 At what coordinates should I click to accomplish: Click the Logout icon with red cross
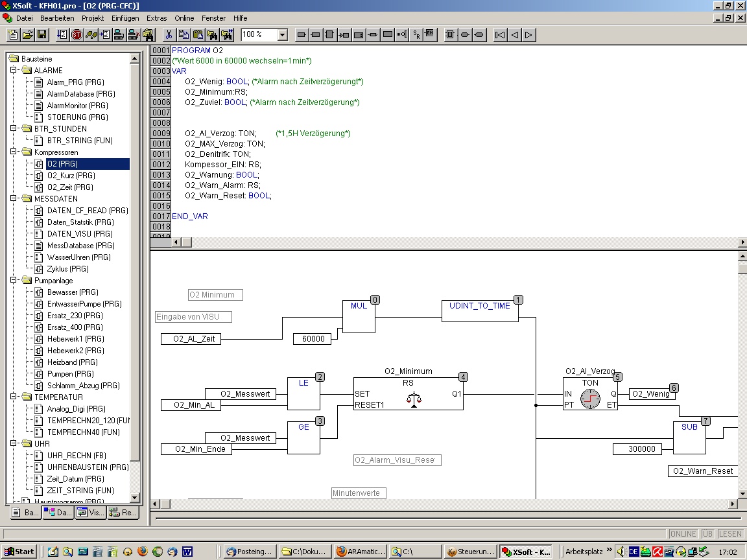tap(134, 35)
